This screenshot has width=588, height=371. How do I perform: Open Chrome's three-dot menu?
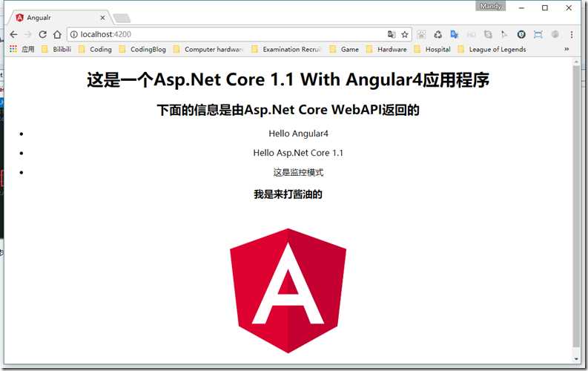(x=572, y=35)
